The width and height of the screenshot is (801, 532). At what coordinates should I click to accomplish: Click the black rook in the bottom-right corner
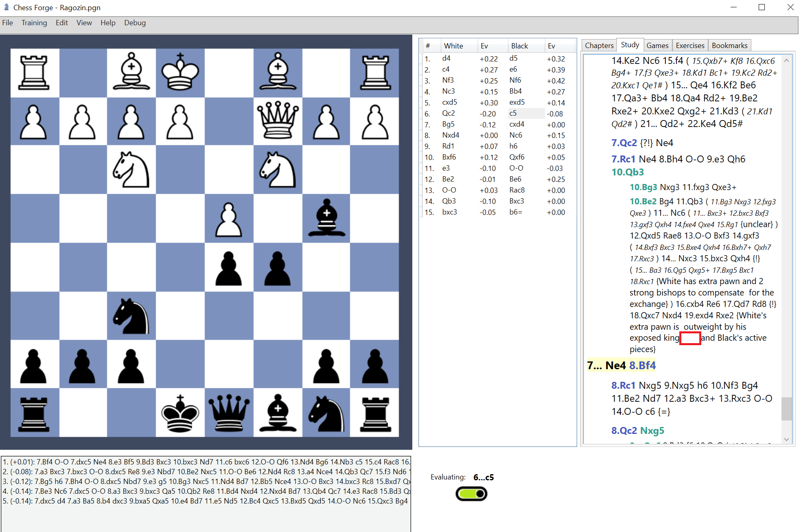point(375,413)
